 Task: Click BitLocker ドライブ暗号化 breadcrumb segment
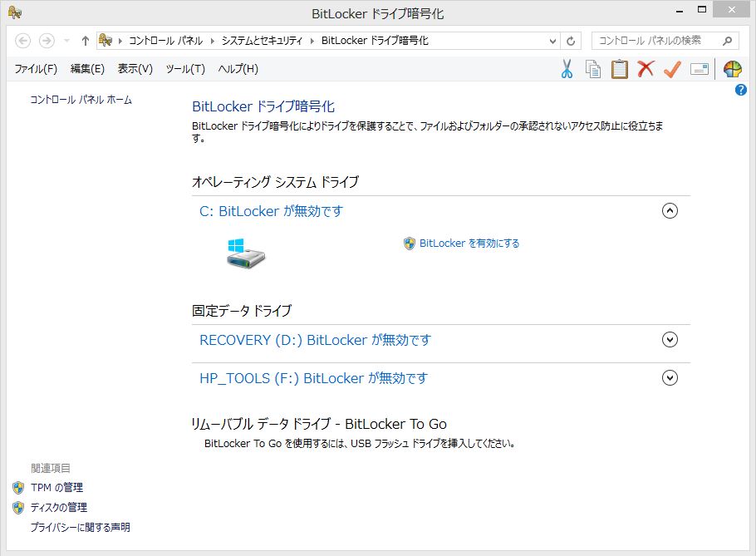375,41
